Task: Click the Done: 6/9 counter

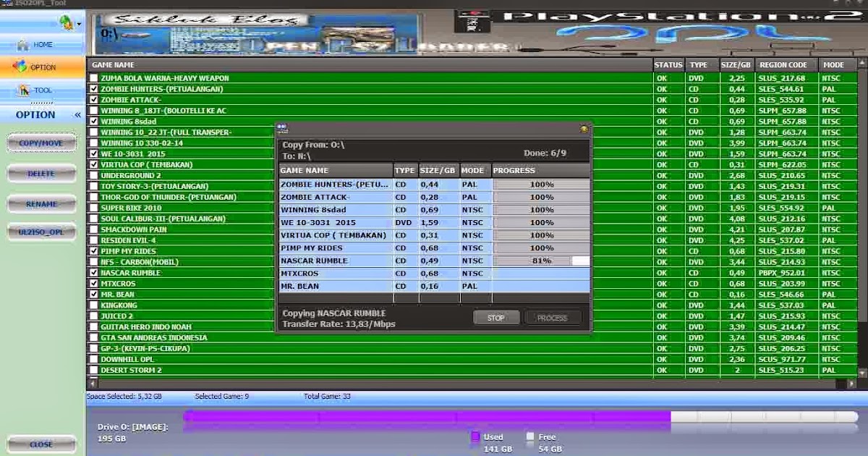Action: (545, 153)
